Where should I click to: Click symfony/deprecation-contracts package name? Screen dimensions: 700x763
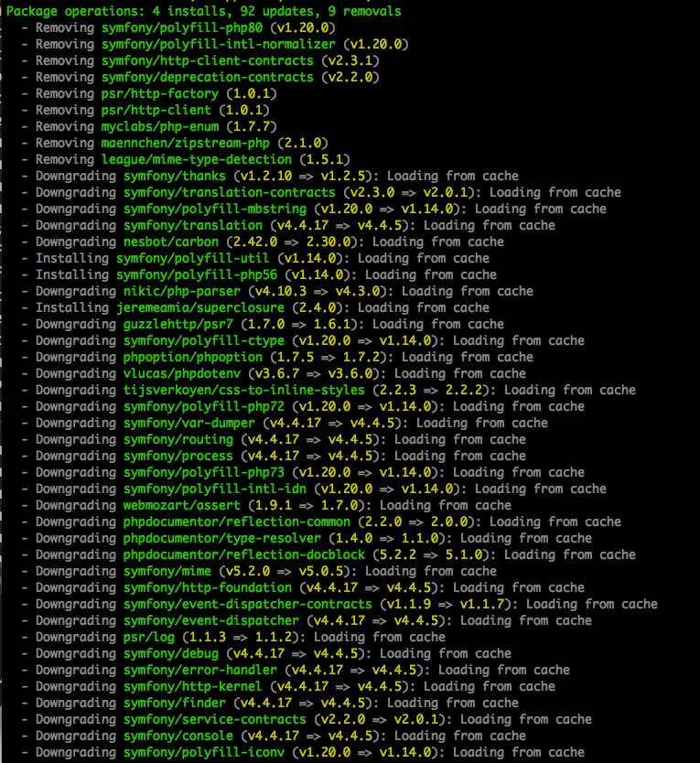(208, 78)
